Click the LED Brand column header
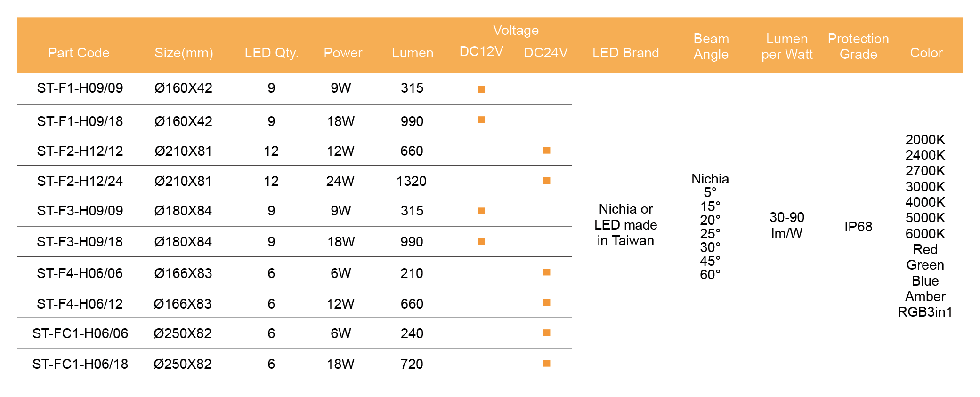Image resolution: width=980 pixels, height=397 pixels. point(625,53)
